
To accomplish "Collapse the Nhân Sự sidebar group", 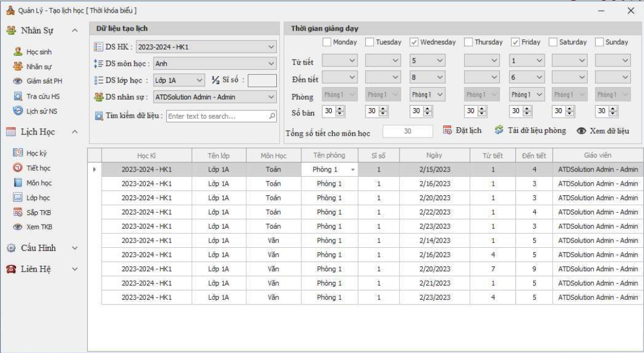I will (x=74, y=30).
